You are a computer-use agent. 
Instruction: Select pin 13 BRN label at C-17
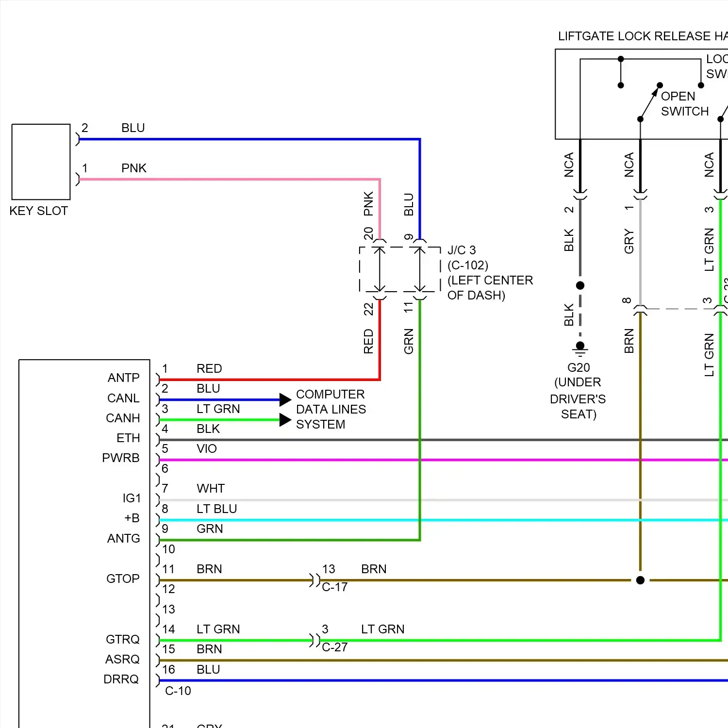[354, 569]
